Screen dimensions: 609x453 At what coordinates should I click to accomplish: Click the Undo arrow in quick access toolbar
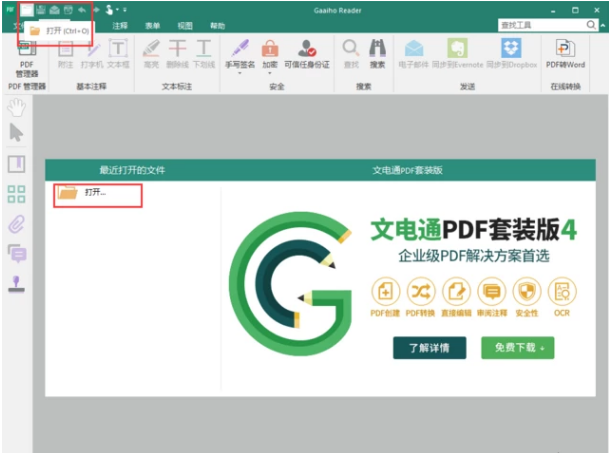coord(82,10)
